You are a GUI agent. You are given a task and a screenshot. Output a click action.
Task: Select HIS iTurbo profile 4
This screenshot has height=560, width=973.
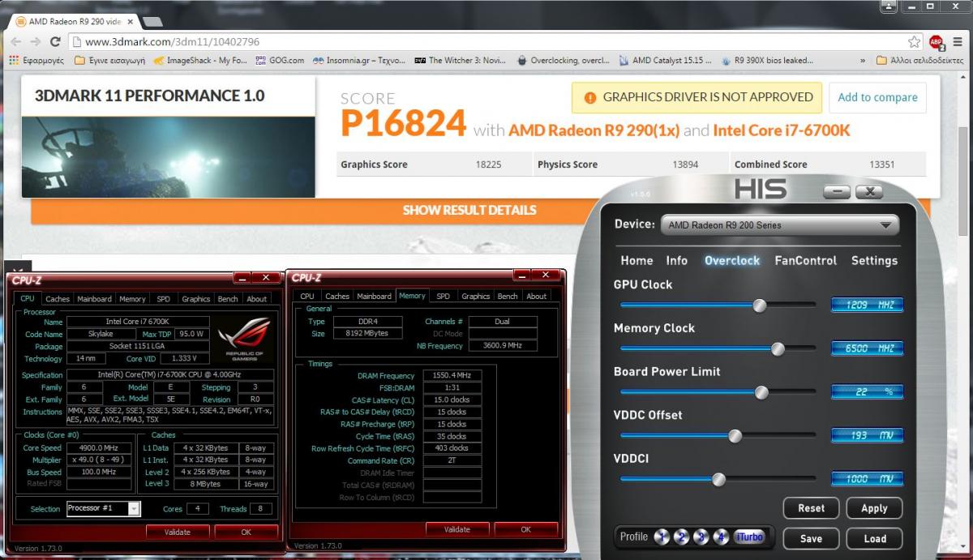point(720,536)
